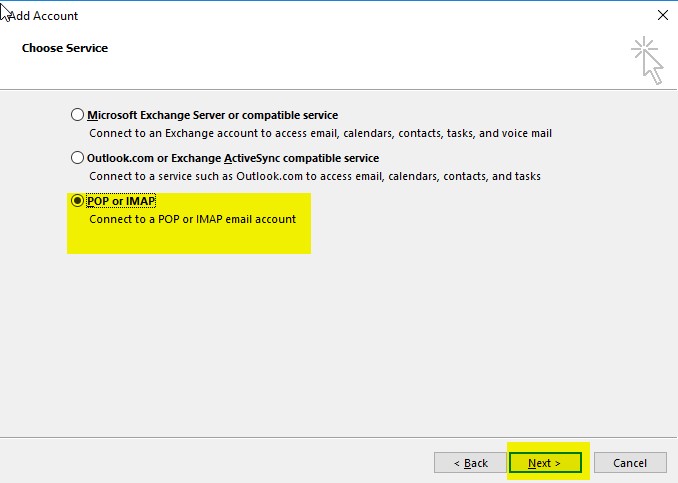Click the "Choose Service" heading
The width and height of the screenshot is (678, 483).
65,48
